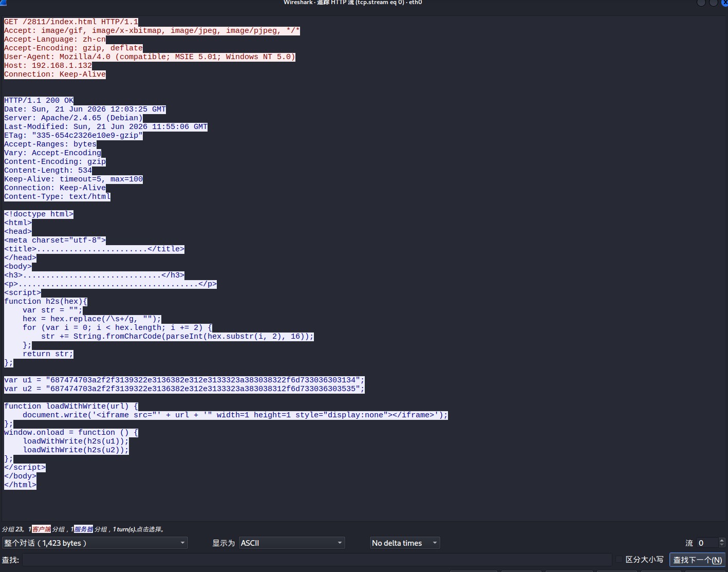Click the closing </script> tag line

point(25,467)
